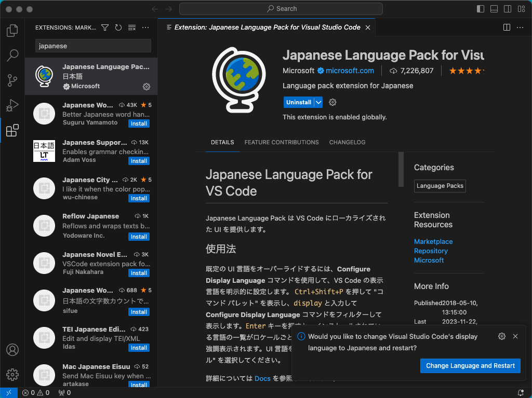This screenshot has height=398, width=532.
Task: Open the editor more actions ellipsis menu
Action: [520, 28]
